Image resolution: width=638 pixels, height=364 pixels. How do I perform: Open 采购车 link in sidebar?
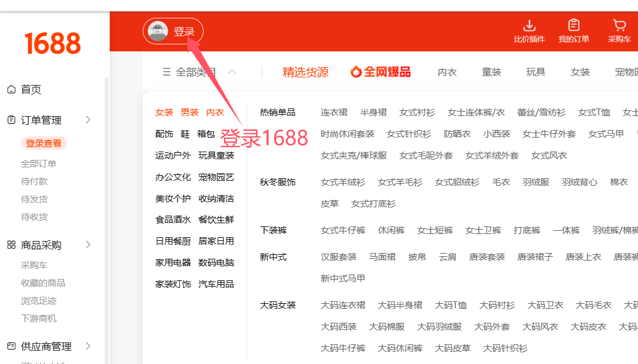click(x=34, y=265)
